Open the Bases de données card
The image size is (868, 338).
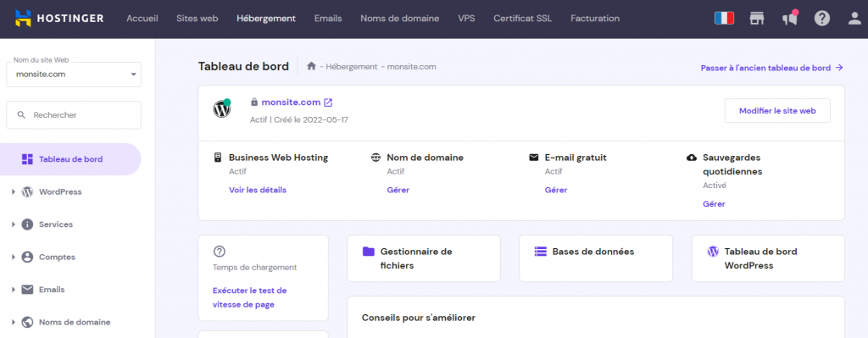(596, 258)
